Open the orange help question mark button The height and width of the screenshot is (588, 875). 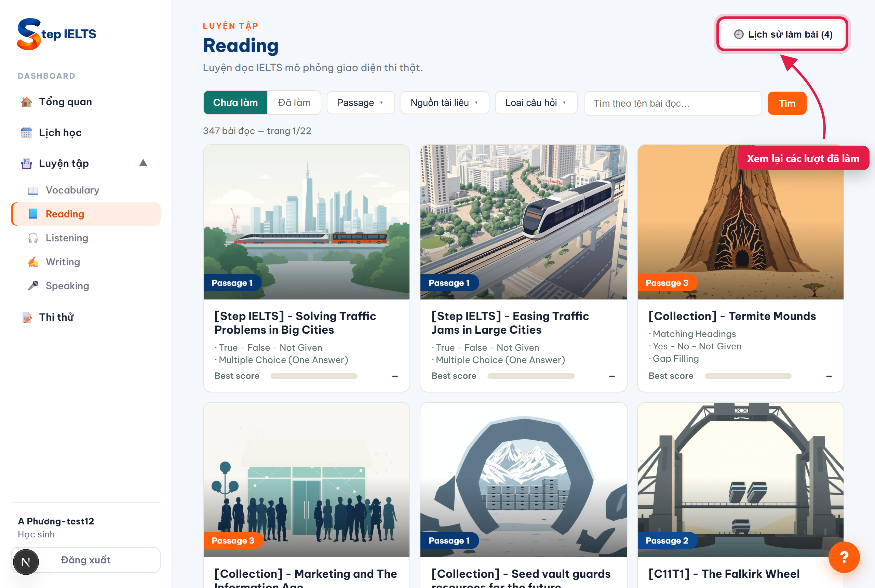(844, 557)
